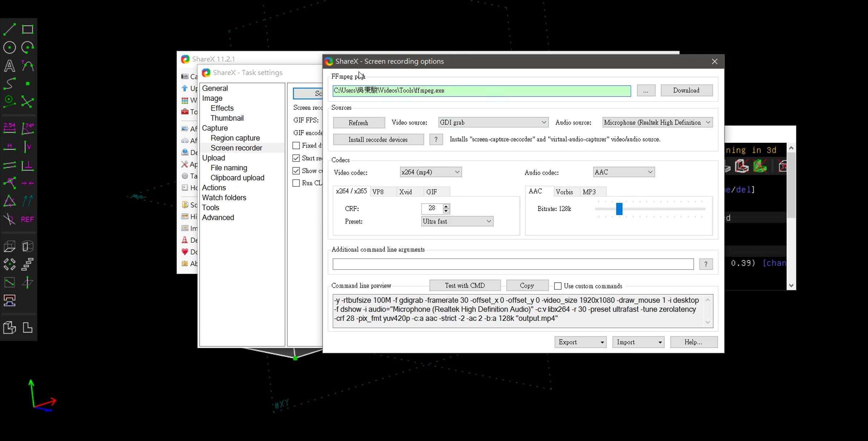Activate the text tool letter A icon
This screenshot has height=441, width=868.
pos(9,66)
